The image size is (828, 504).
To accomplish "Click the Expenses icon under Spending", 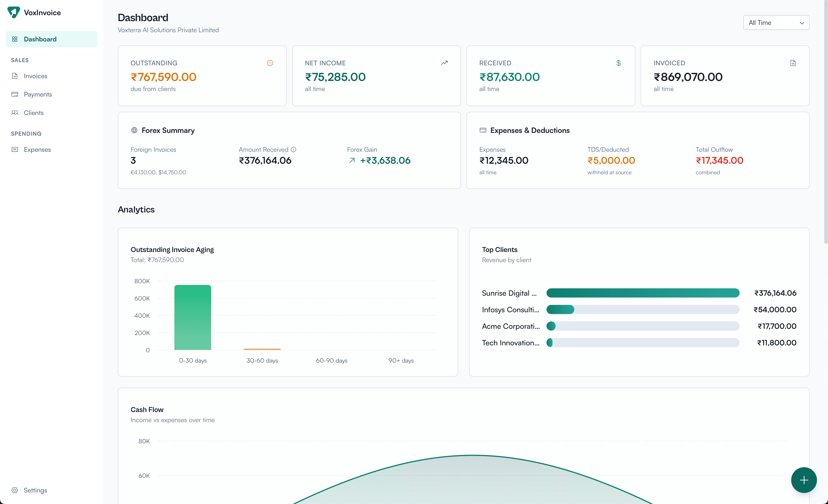I will [15, 149].
